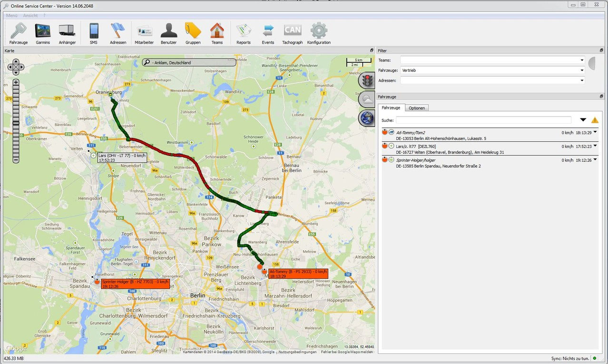
Task: Click the Garmins toolbar icon
Action: 43,32
